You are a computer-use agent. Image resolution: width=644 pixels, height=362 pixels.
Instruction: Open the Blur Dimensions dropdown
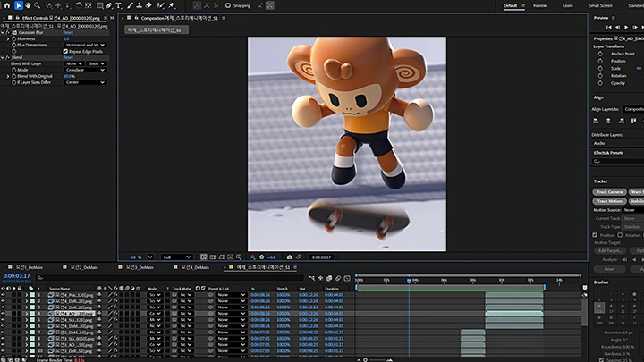(x=85, y=46)
